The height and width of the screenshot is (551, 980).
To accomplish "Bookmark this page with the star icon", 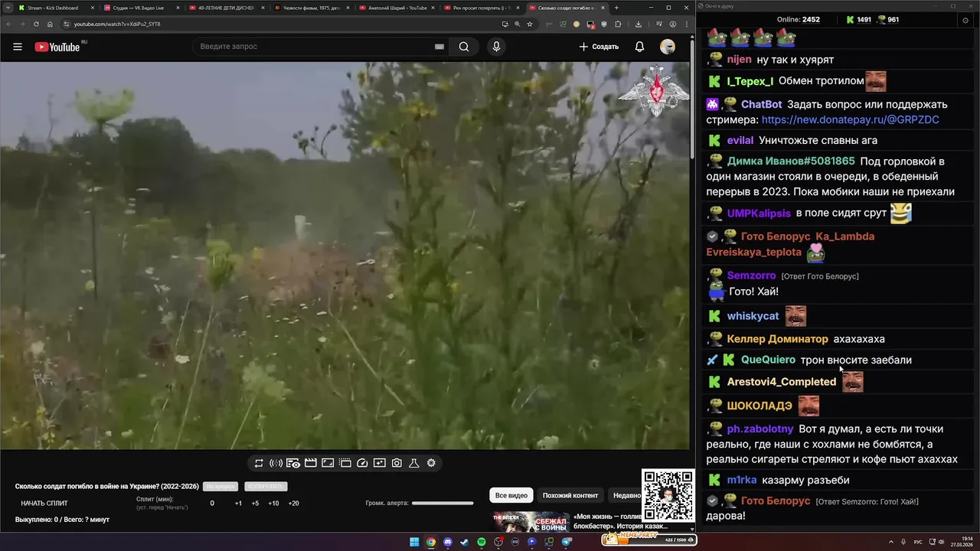I will tap(530, 24).
